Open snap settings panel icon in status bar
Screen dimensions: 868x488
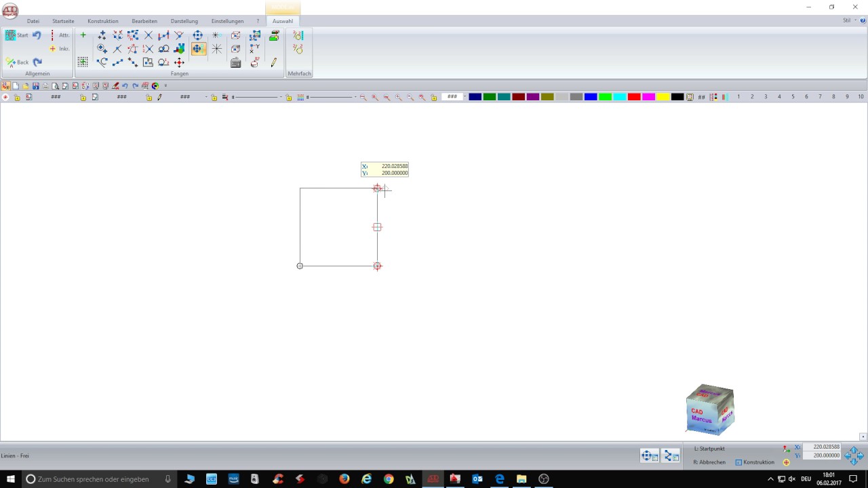tap(650, 456)
